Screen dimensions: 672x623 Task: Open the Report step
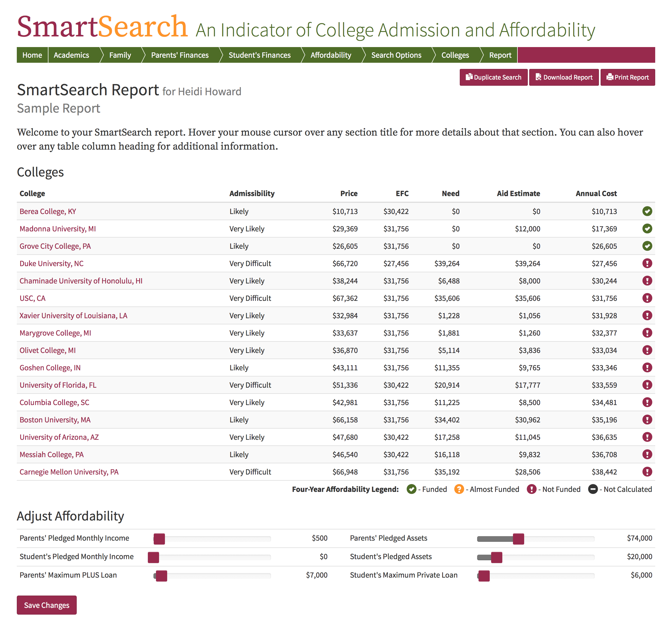tap(500, 55)
